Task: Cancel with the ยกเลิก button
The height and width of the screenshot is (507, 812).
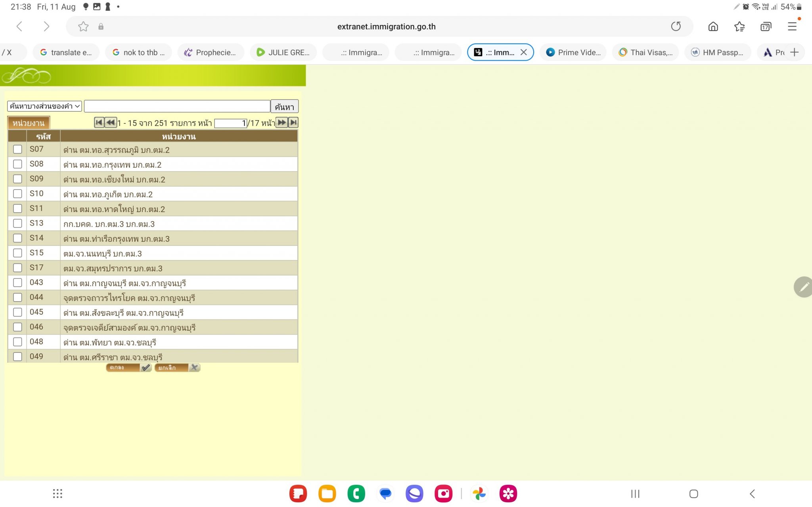Action: point(177,368)
